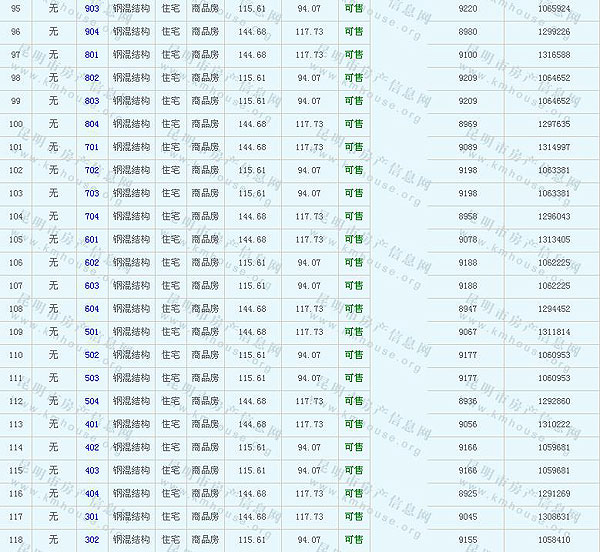The width and height of the screenshot is (600, 552).
Task: Click room number 801
Action: (x=92, y=54)
